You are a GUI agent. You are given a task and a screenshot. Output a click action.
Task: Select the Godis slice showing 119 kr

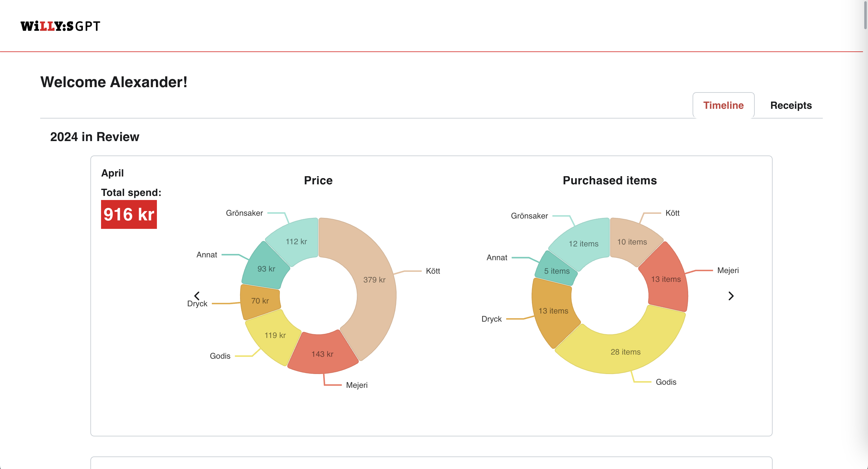click(x=275, y=335)
